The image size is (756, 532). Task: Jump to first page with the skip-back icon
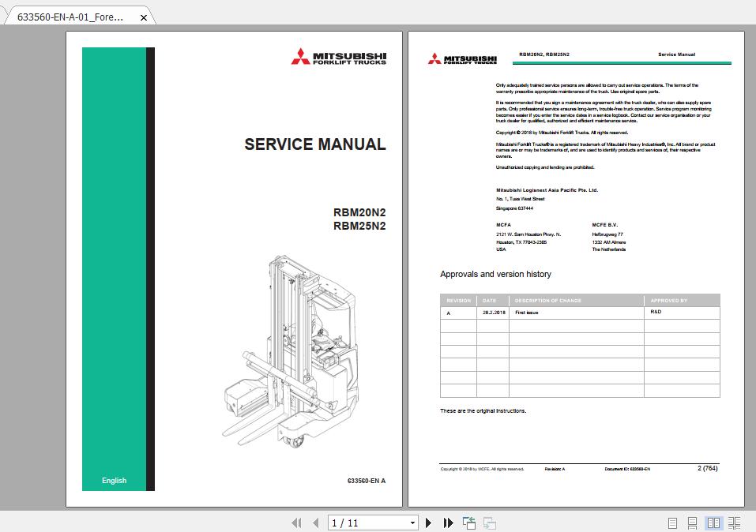click(x=298, y=523)
